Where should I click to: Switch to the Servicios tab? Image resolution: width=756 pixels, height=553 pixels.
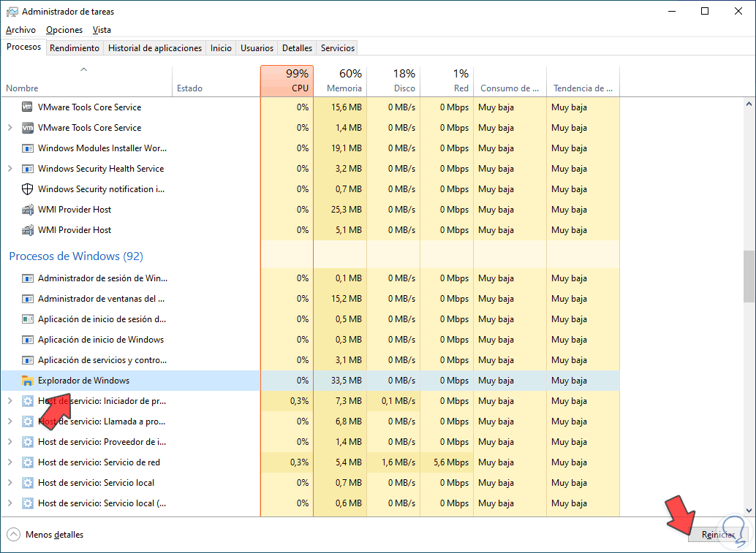[x=337, y=48]
